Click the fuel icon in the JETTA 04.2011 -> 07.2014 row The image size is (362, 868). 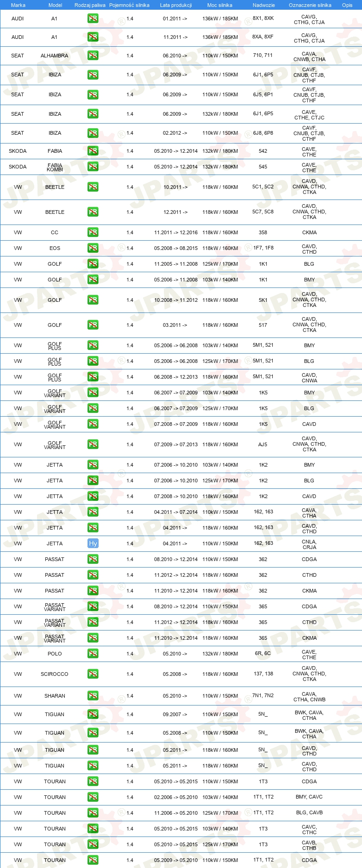[x=93, y=512]
